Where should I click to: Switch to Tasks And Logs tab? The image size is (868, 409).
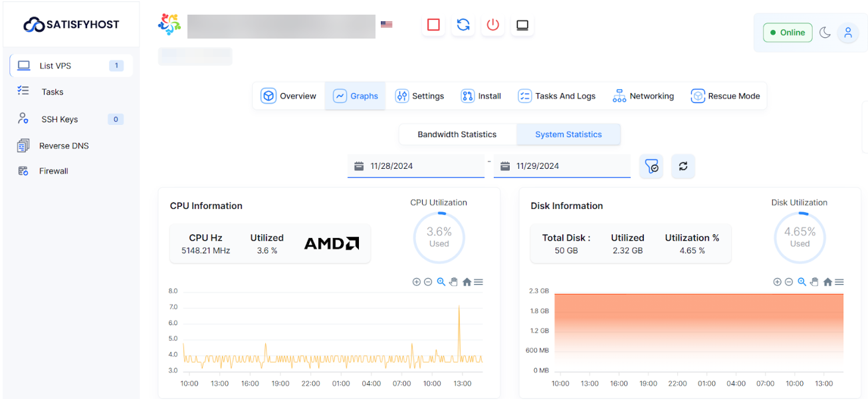click(557, 96)
